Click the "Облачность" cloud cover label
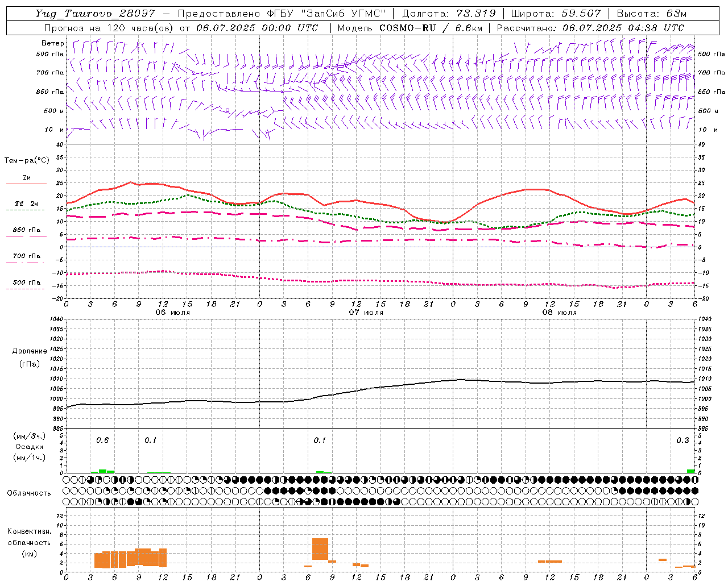 tap(29, 493)
